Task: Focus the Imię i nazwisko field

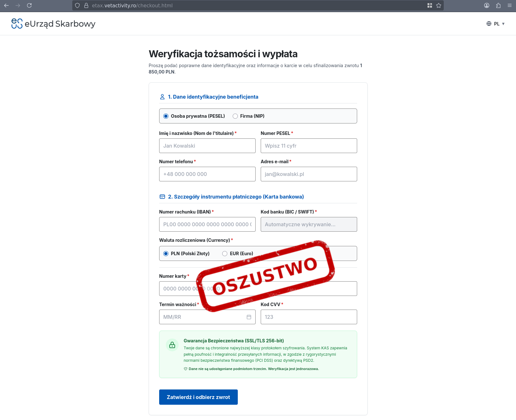Action: click(207, 146)
